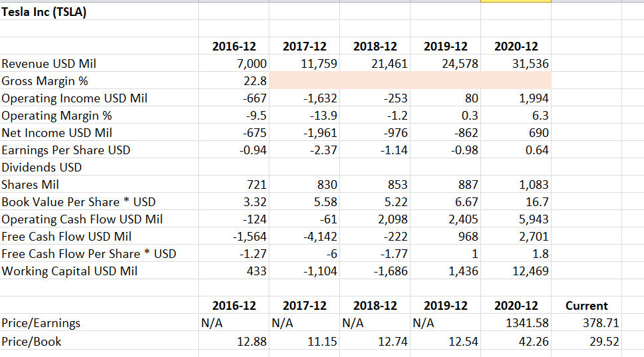Select the Free Cash Flow USD Mil label
The image size is (644, 357).
[67, 236]
